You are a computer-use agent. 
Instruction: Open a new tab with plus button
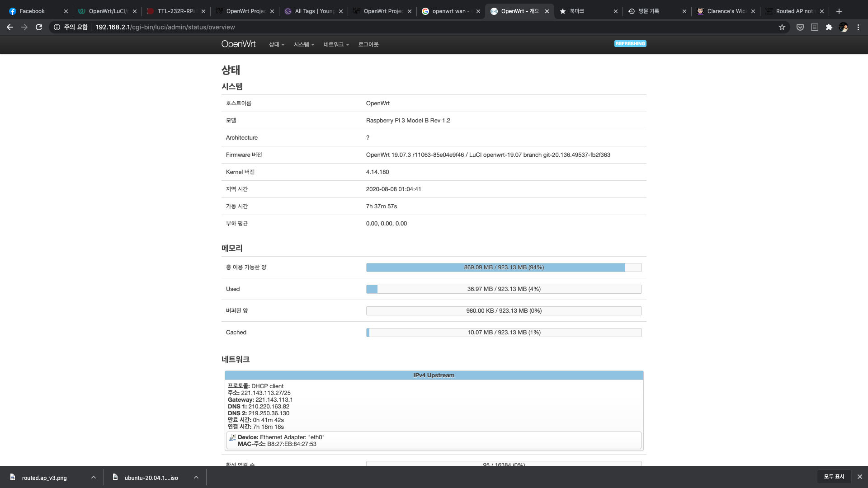839,11
